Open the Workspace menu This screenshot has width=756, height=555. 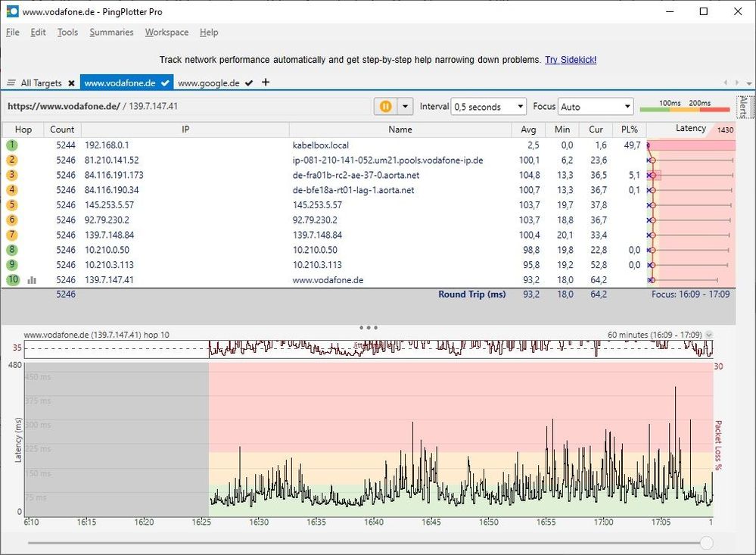(x=166, y=33)
